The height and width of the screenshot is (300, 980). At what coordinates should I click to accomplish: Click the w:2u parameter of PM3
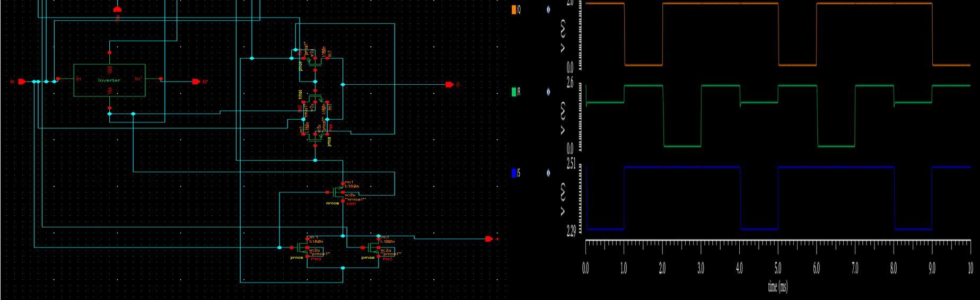pyautogui.click(x=314, y=250)
